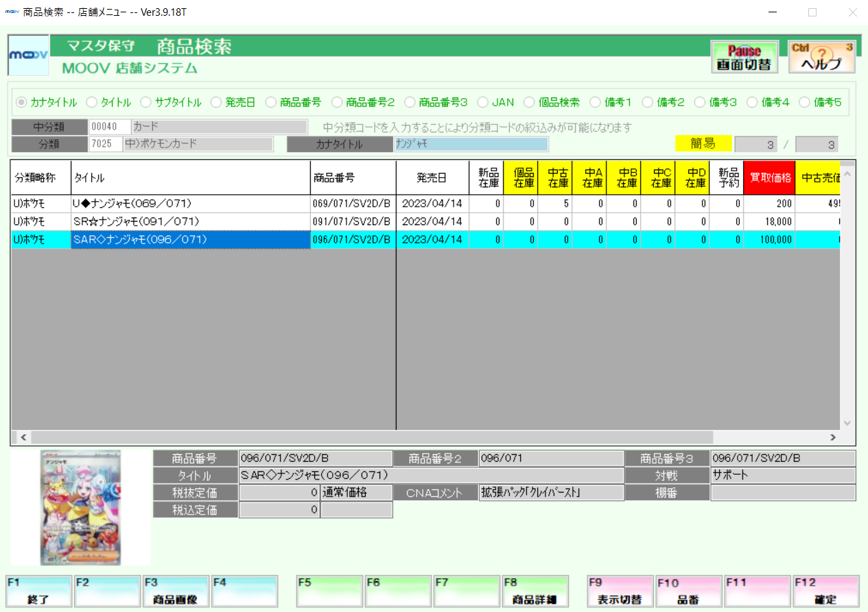Viewport: 868px width, 612px height.
Task: Focus the カナタイトル search input field
Action: [471, 144]
